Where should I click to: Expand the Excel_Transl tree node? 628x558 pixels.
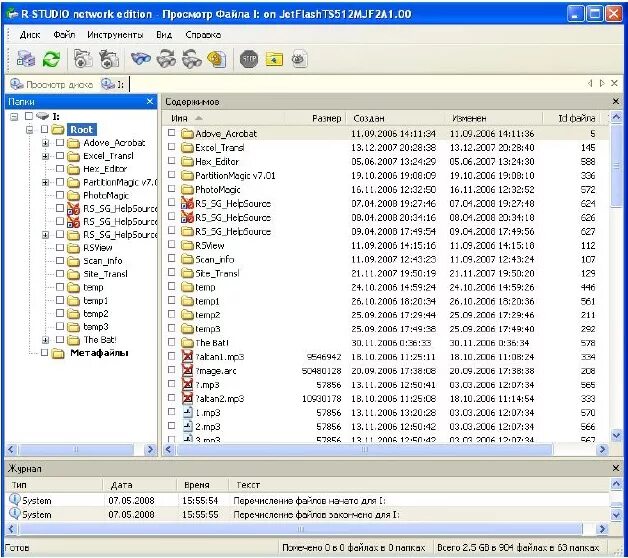coord(45,156)
